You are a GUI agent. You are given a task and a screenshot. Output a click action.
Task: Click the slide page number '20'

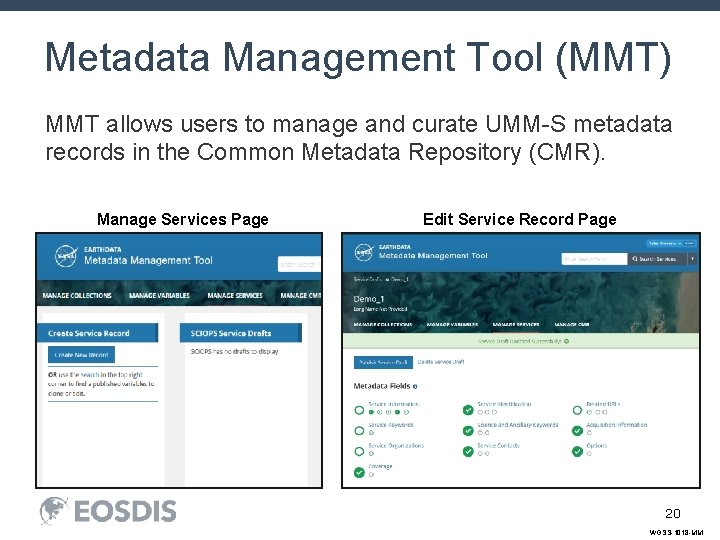coord(673,513)
